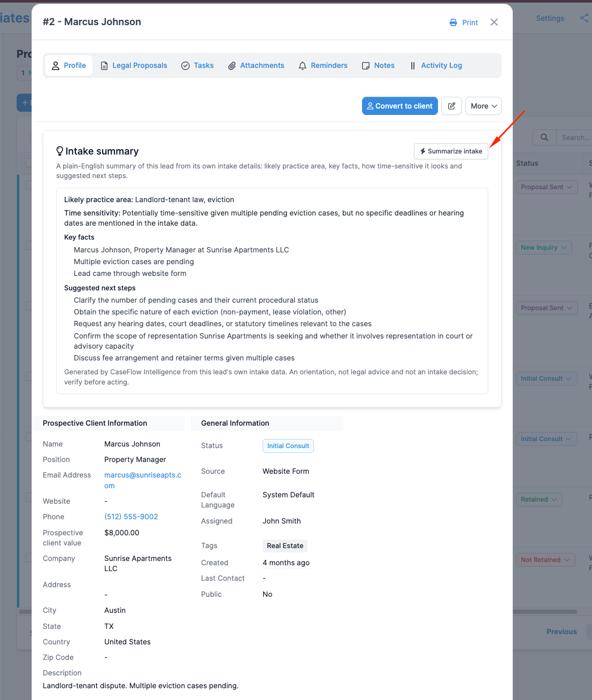Click the edit pencil icon button
592x700 pixels.
pyautogui.click(x=451, y=106)
